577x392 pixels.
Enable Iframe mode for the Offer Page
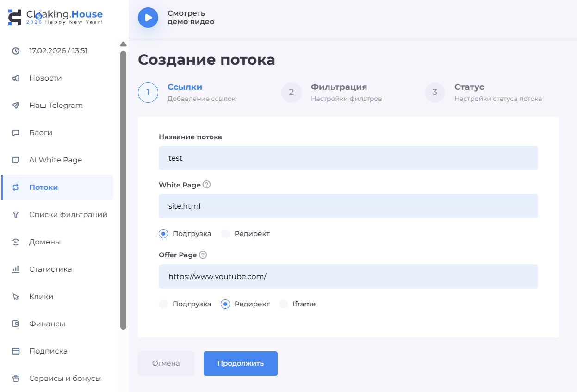coord(283,304)
